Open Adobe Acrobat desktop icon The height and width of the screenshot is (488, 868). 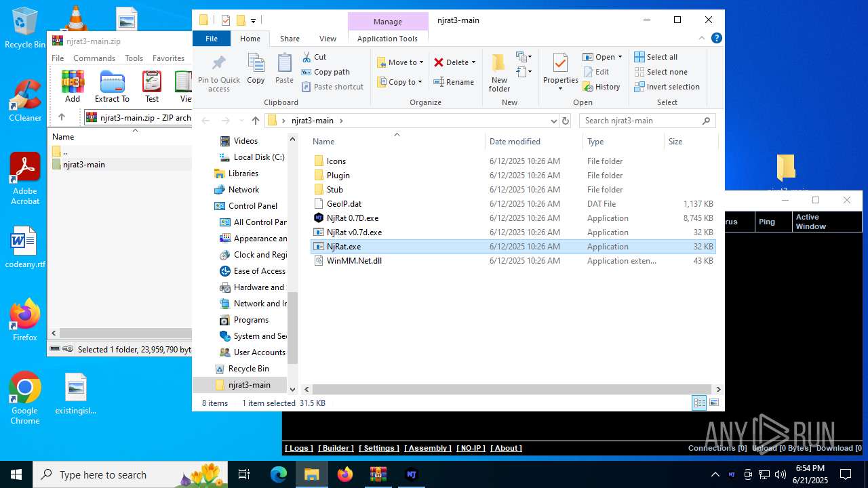tap(25, 179)
